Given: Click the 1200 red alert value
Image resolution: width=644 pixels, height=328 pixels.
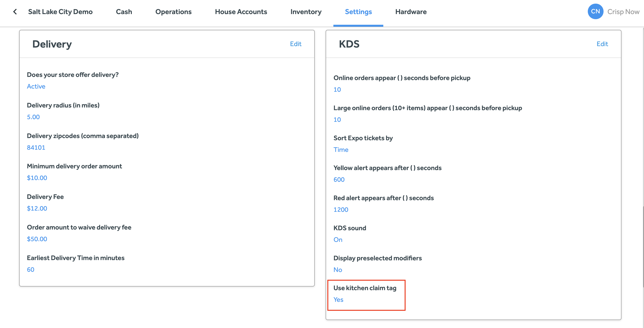Looking at the screenshot, I should pyautogui.click(x=340, y=210).
